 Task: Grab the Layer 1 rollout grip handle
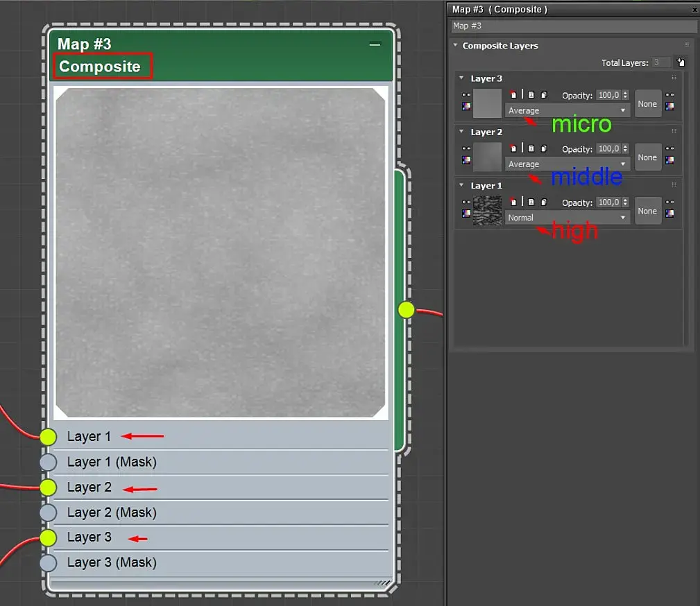click(674, 184)
